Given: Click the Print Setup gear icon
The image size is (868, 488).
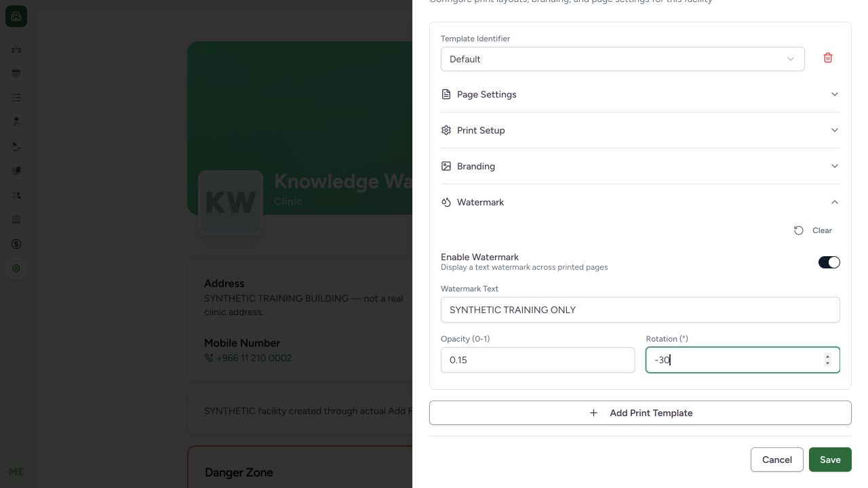Looking at the screenshot, I should (446, 130).
